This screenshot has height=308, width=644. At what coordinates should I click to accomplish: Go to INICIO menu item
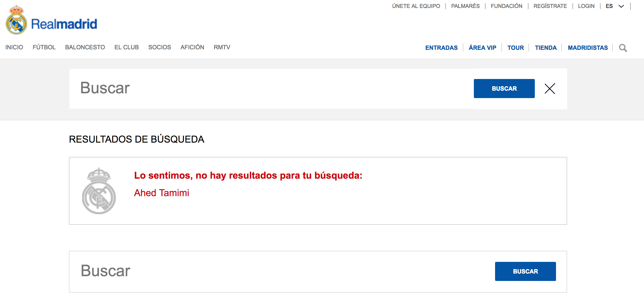coord(14,47)
